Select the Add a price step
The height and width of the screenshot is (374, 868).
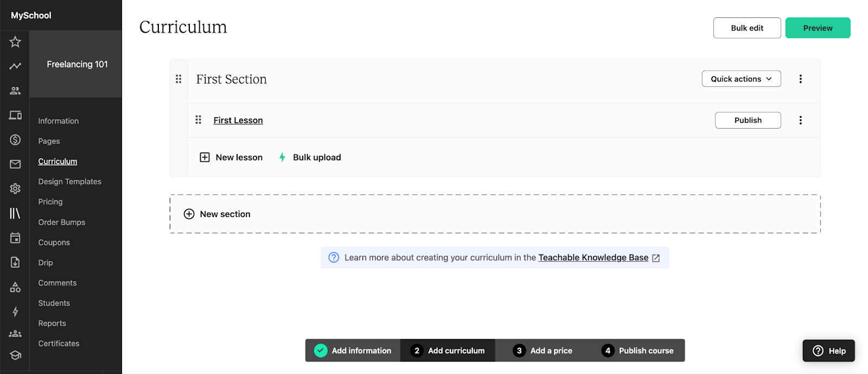point(542,351)
